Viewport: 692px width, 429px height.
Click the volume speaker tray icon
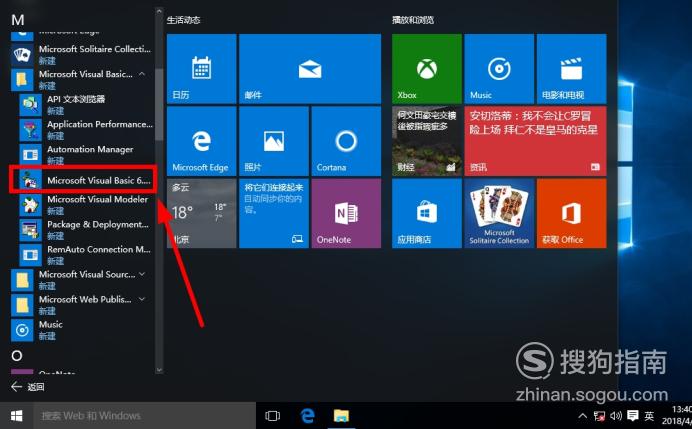pos(616,416)
